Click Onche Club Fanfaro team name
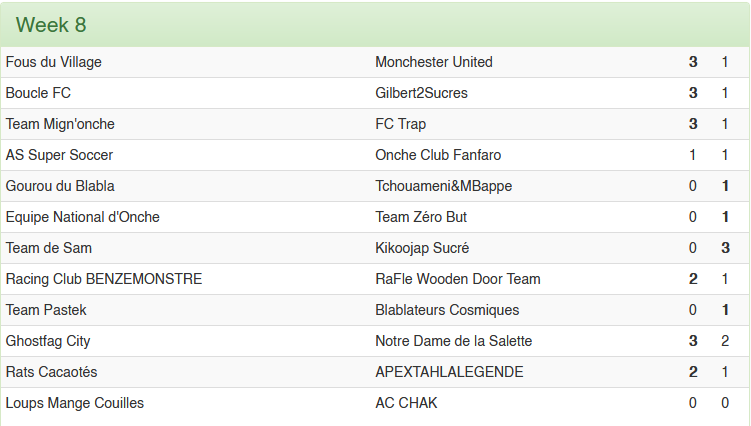Image resolution: width=751 pixels, height=426 pixels. [438, 155]
